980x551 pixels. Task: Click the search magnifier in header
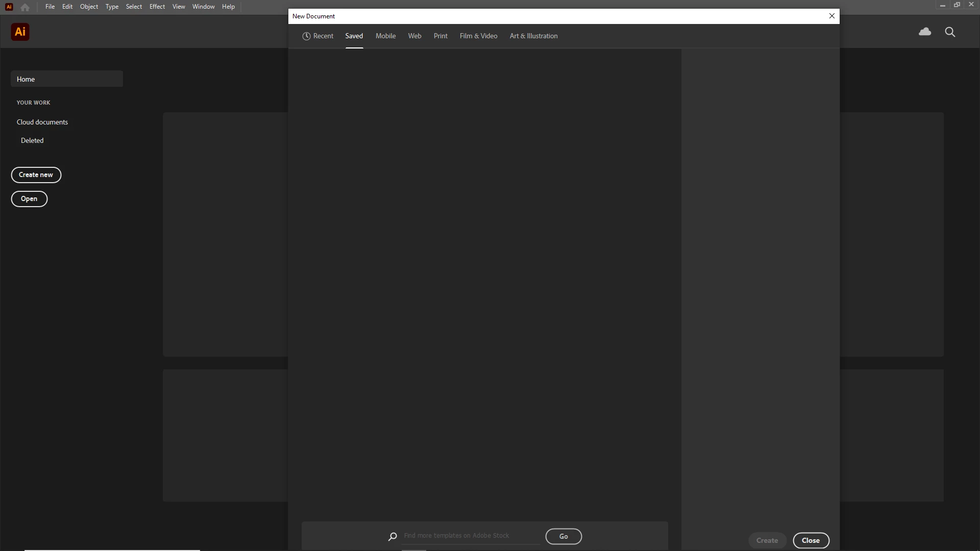pyautogui.click(x=949, y=32)
